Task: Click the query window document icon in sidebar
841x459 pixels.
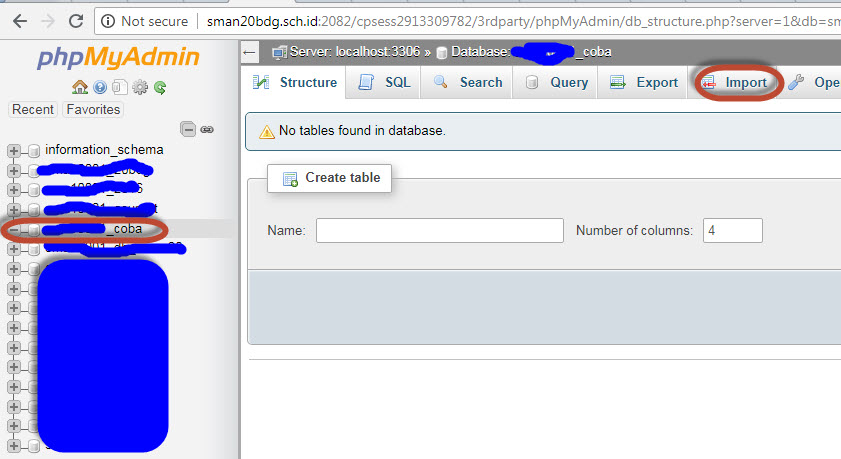Action: (120, 88)
